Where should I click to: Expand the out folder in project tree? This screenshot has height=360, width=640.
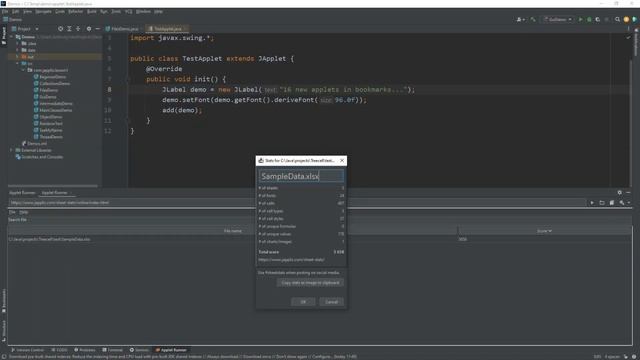click(x=17, y=57)
